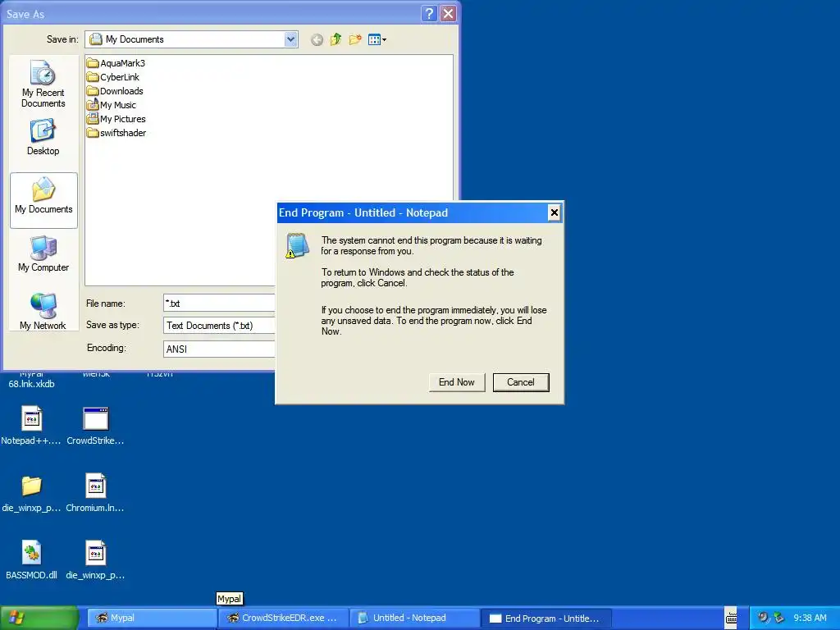Select die_winxp_p file icon beside BASSMOD.dll
Viewport: 840px width, 630px height.
(x=95, y=560)
